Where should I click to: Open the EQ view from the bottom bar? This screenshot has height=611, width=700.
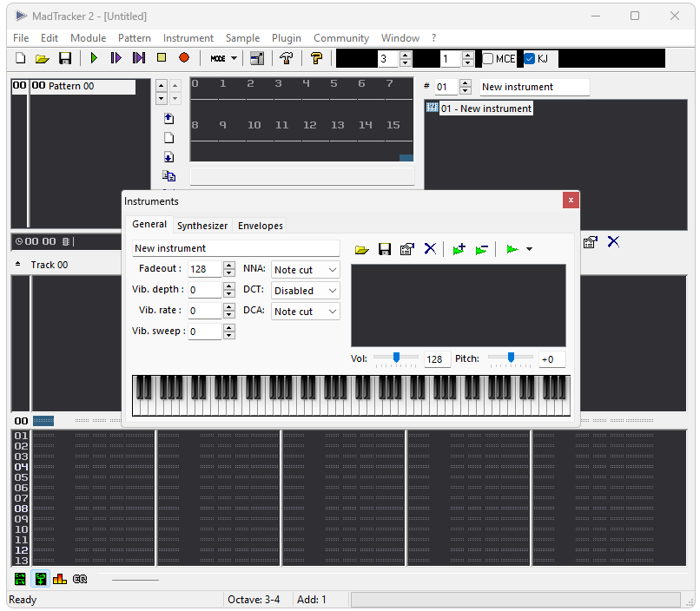pos(80,579)
